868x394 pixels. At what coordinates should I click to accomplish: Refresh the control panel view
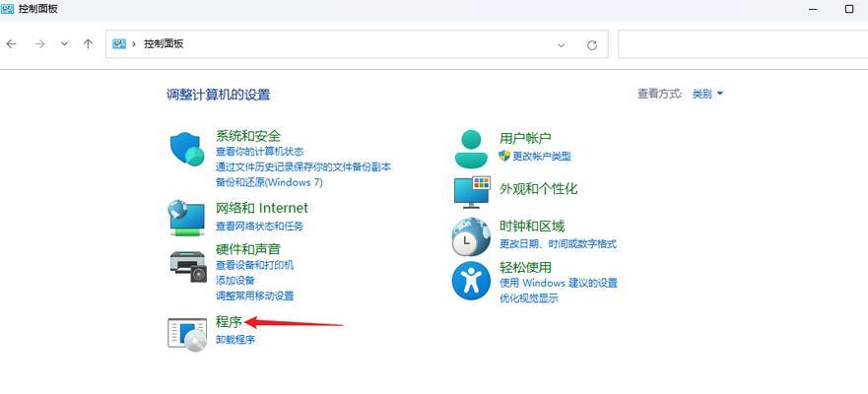coord(592,45)
